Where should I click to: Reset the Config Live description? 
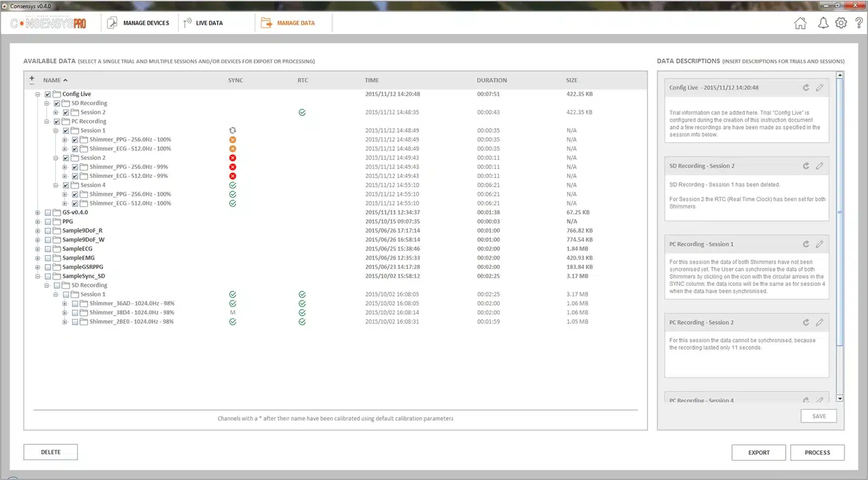[806, 87]
